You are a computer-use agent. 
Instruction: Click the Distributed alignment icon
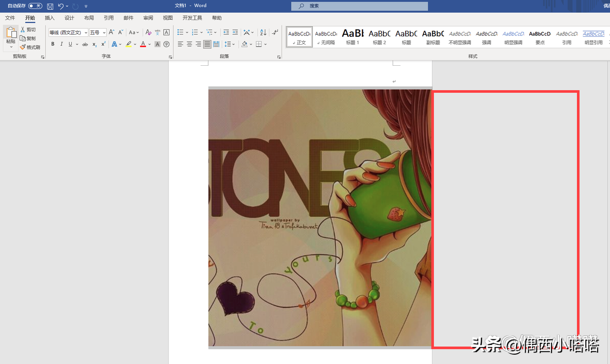(216, 44)
